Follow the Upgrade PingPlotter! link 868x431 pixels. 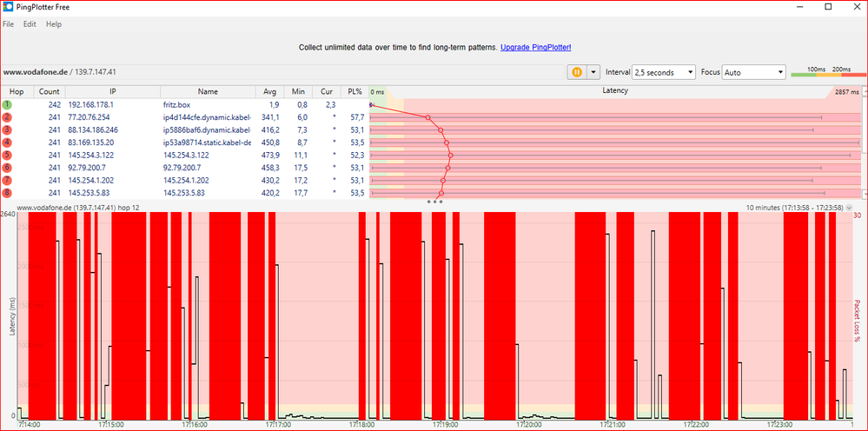tap(536, 48)
